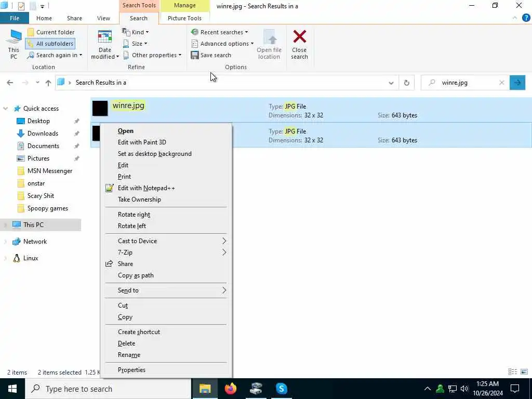Screen dimensions: 532x399
Task: Click the volume speaker tray icon
Action: coord(464,389)
